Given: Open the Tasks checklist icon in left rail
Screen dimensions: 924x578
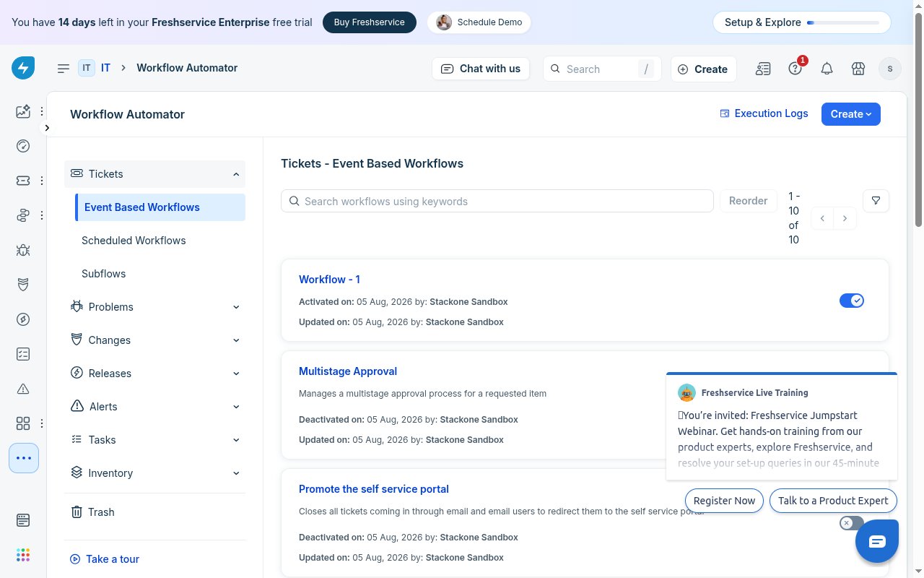Looking at the screenshot, I should click(23, 354).
